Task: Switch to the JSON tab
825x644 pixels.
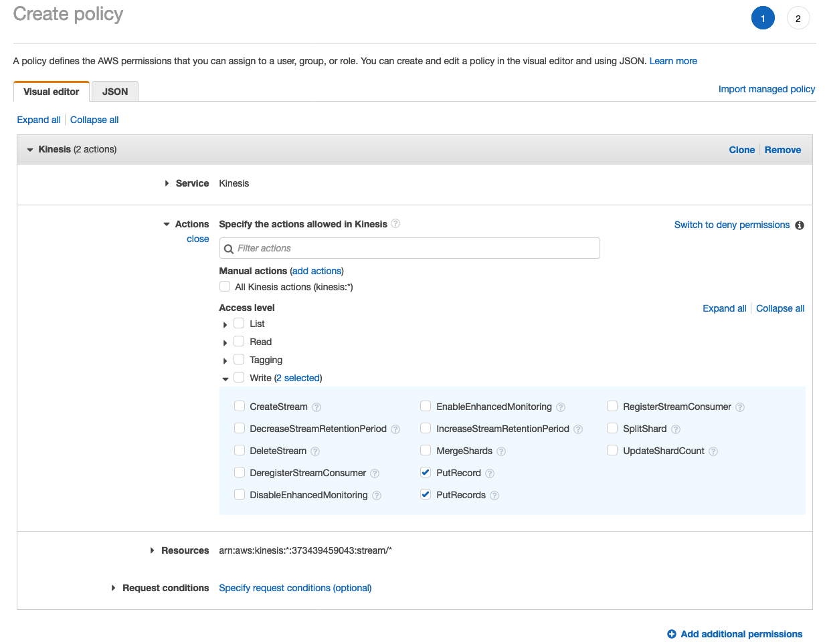Action: point(114,90)
